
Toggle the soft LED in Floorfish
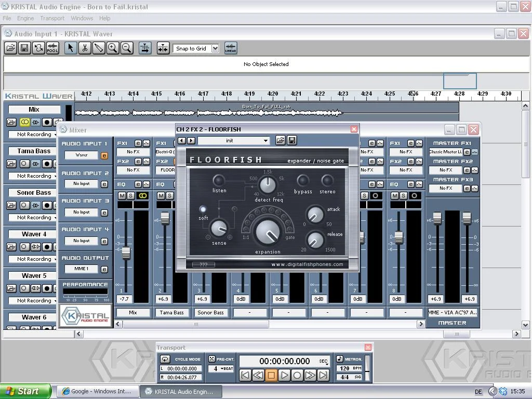point(203,209)
